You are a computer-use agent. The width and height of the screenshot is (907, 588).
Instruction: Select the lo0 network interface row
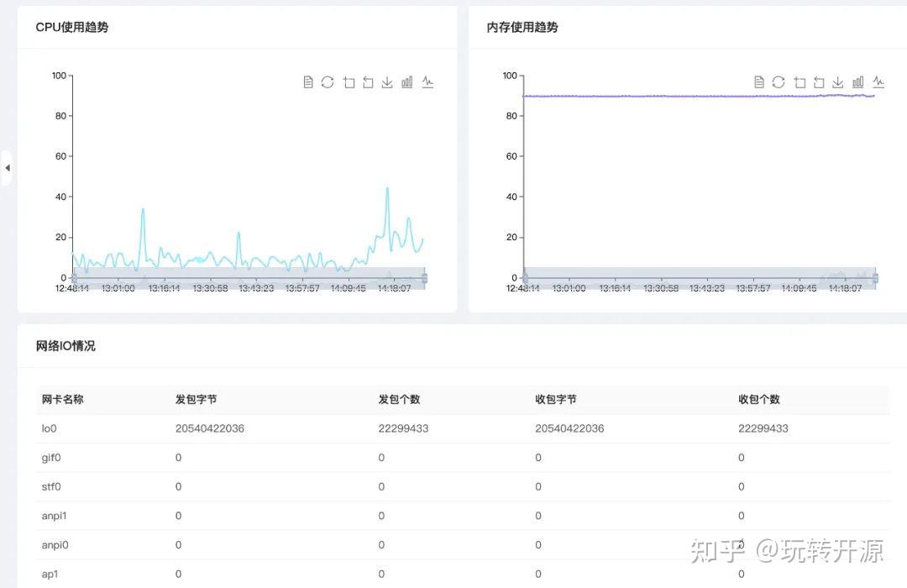click(50, 428)
